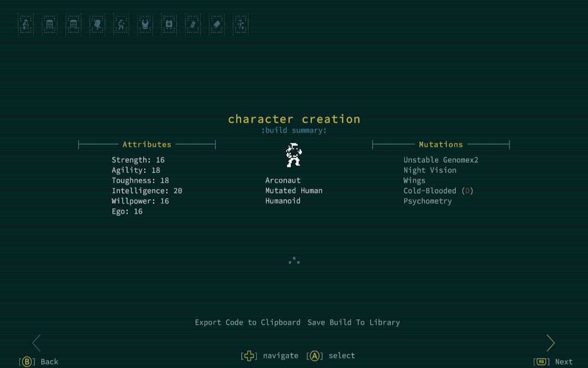Click the d-pad navigate prompt
Image resolution: width=588 pixels, height=368 pixels.
(x=270, y=356)
